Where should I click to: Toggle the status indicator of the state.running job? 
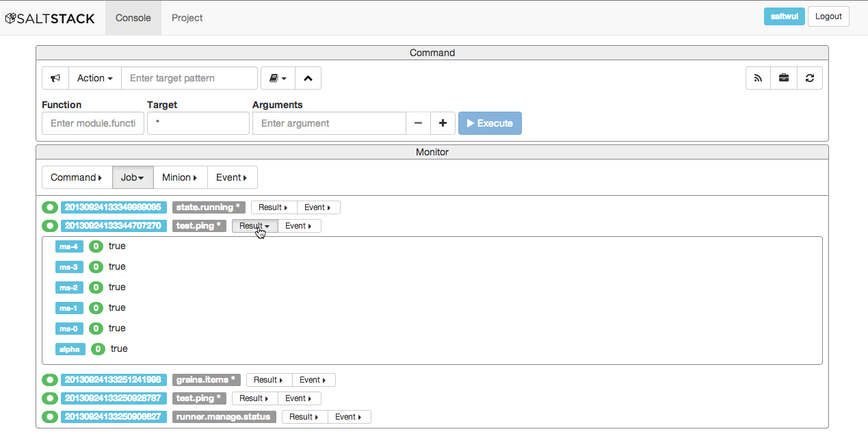[50, 207]
